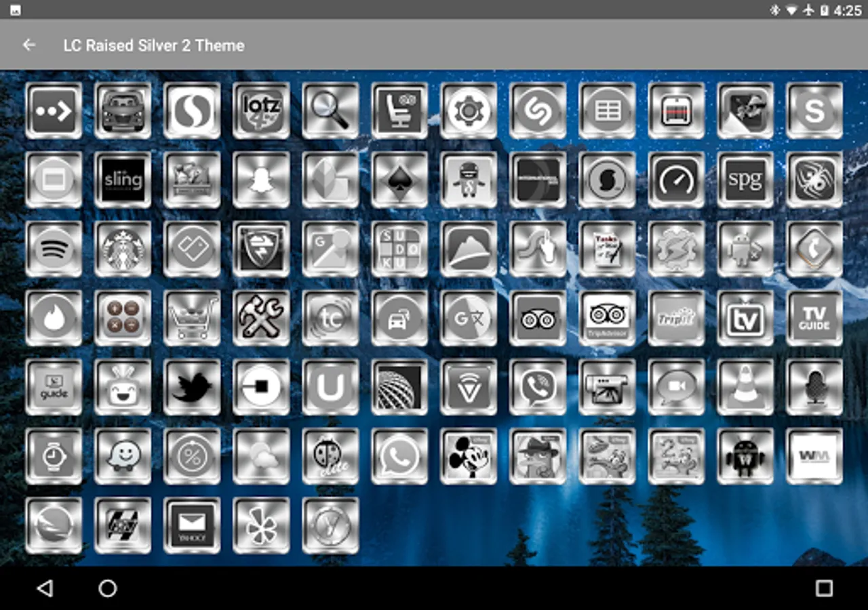Tap the shopping cart icon
The image size is (868, 610).
(x=192, y=318)
